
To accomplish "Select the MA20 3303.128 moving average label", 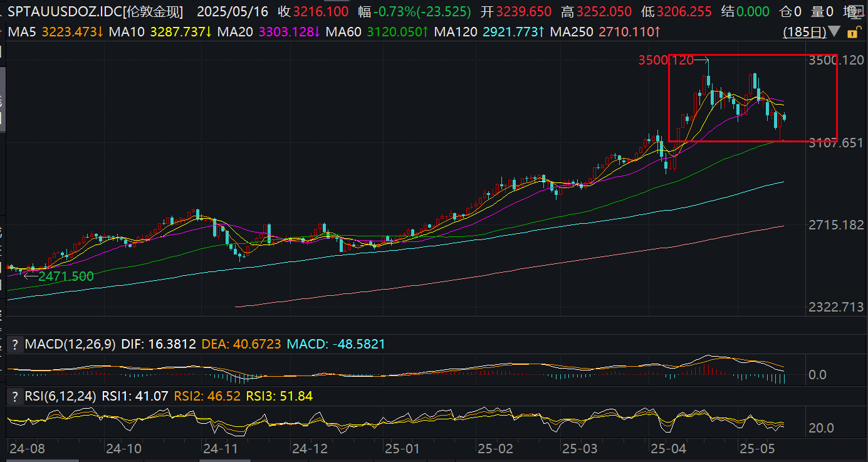I will [x=269, y=32].
